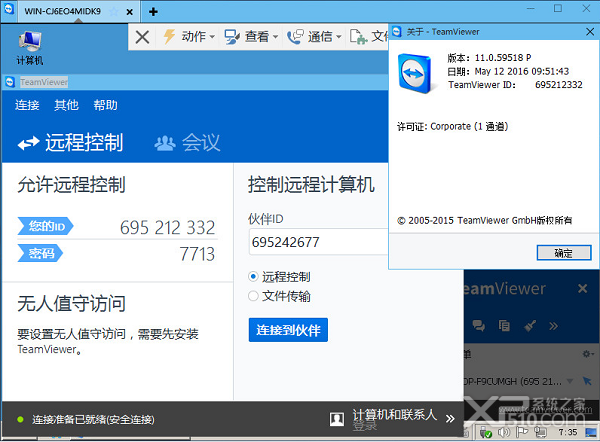
Task: Click the TeamViewer icon in inner title bar
Action: point(10,82)
